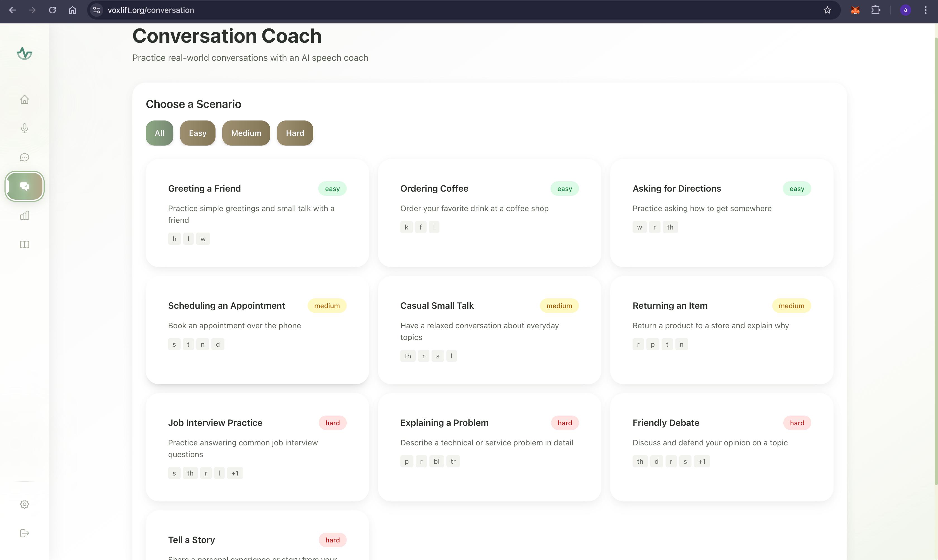
Task: Open the bar chart progress sidebar icon
Action: [x=25, y=216]
